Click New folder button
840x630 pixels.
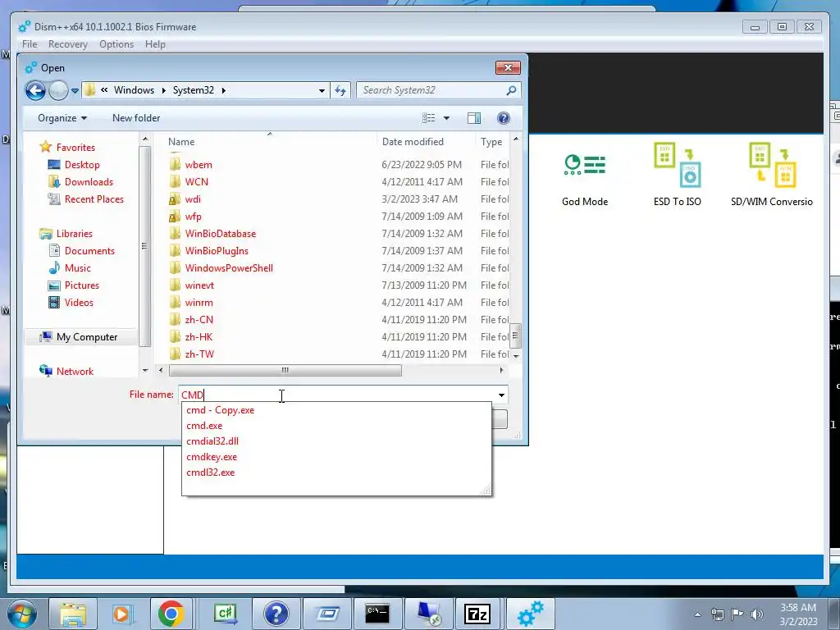point(136,118)
